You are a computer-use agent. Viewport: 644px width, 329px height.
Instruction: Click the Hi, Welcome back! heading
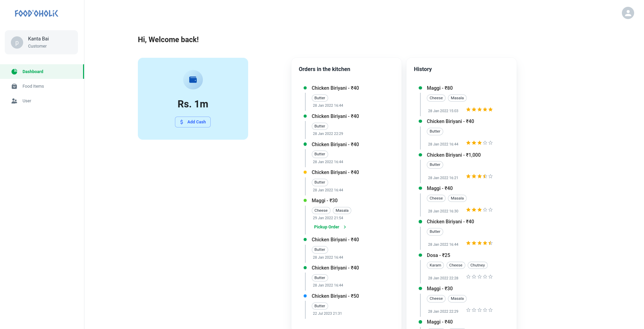coord(168,40)
